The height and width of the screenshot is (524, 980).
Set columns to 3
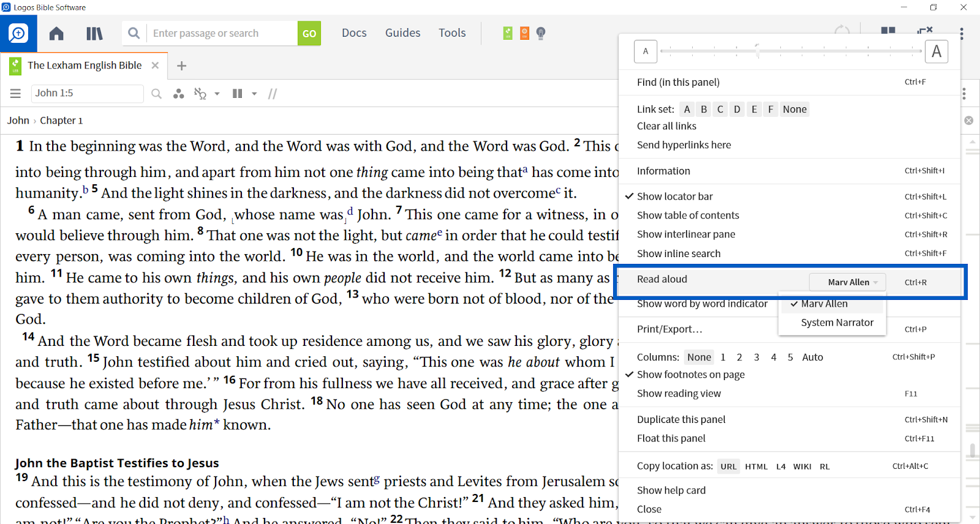756,357
